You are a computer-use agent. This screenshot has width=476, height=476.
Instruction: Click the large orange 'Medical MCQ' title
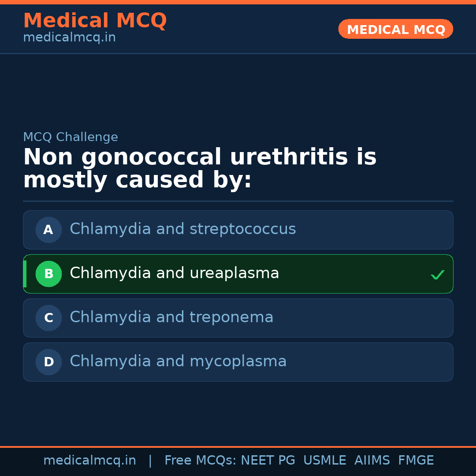pos(95,21)
